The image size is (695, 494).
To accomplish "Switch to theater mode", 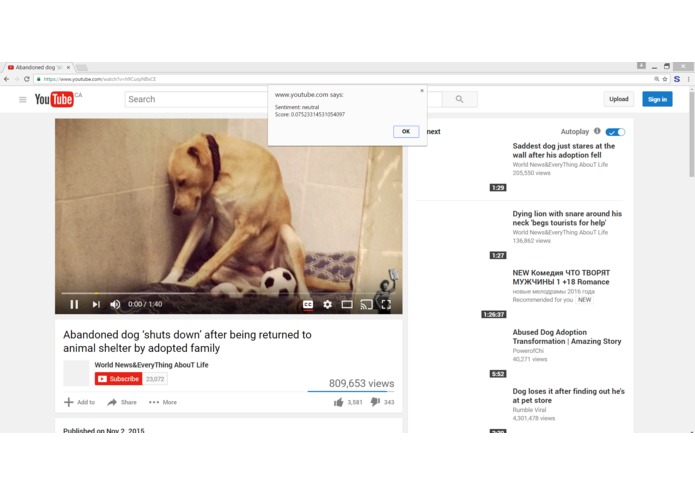I will pyautogui.click(x=347, y=304).
